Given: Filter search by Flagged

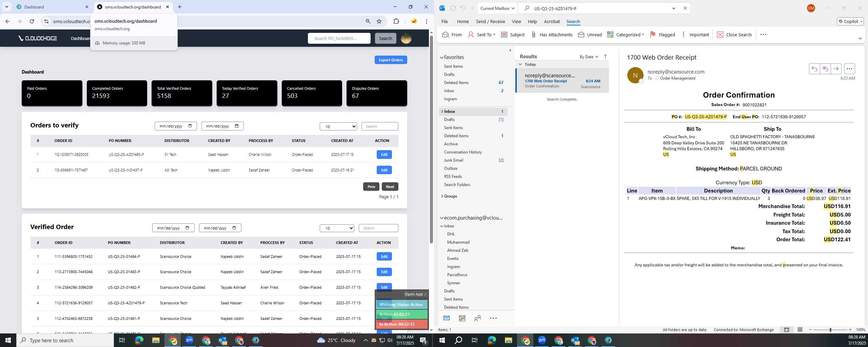Looking at the screenshot, I should 663,35.
